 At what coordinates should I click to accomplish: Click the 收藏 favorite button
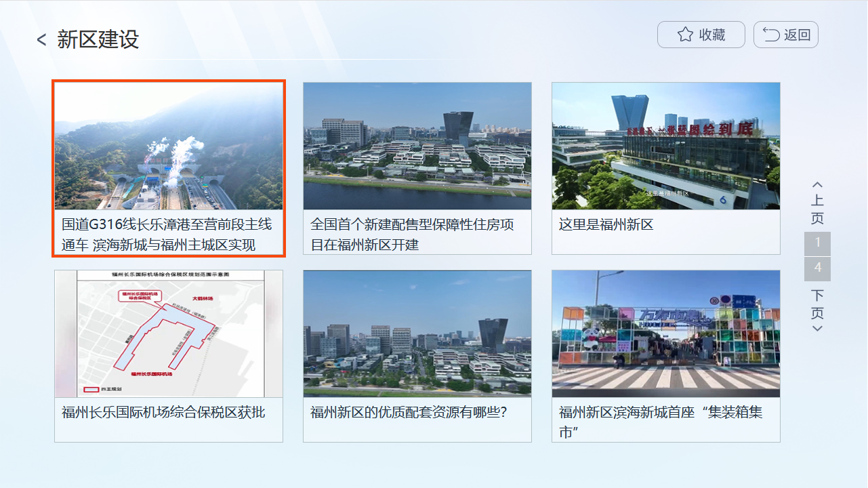pos(701,34)
